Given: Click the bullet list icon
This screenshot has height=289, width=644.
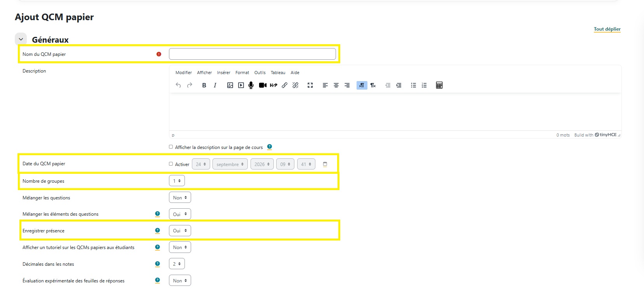Looking at the screenshot, I should (413, 85).
